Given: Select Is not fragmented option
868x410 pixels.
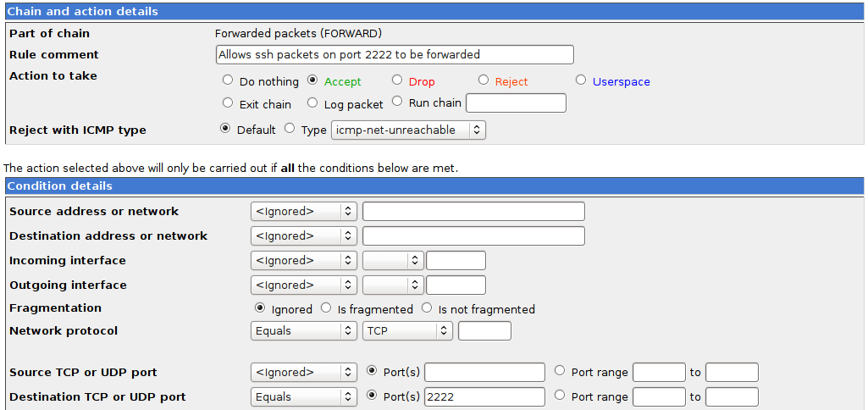Looking at the screenshot, I should [427, 308].
